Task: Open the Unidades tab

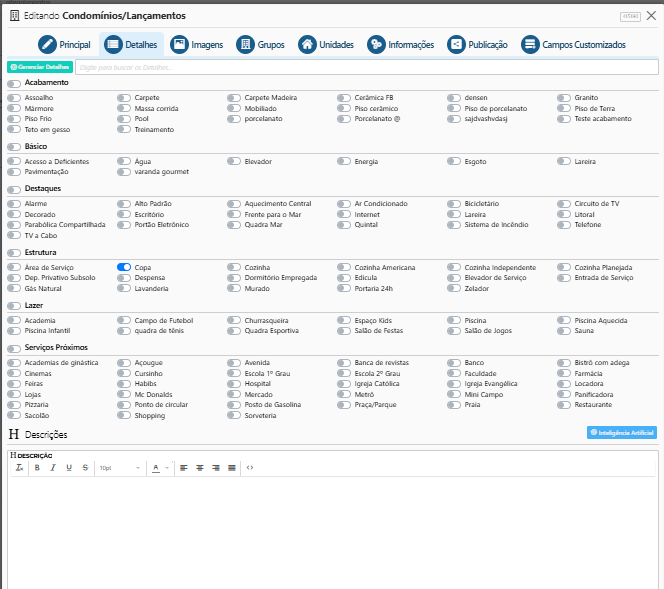Action: click(x=326, y=45)
